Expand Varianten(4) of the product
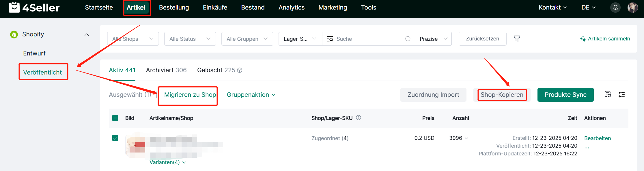Screen dimensions: 644x171 168,162
